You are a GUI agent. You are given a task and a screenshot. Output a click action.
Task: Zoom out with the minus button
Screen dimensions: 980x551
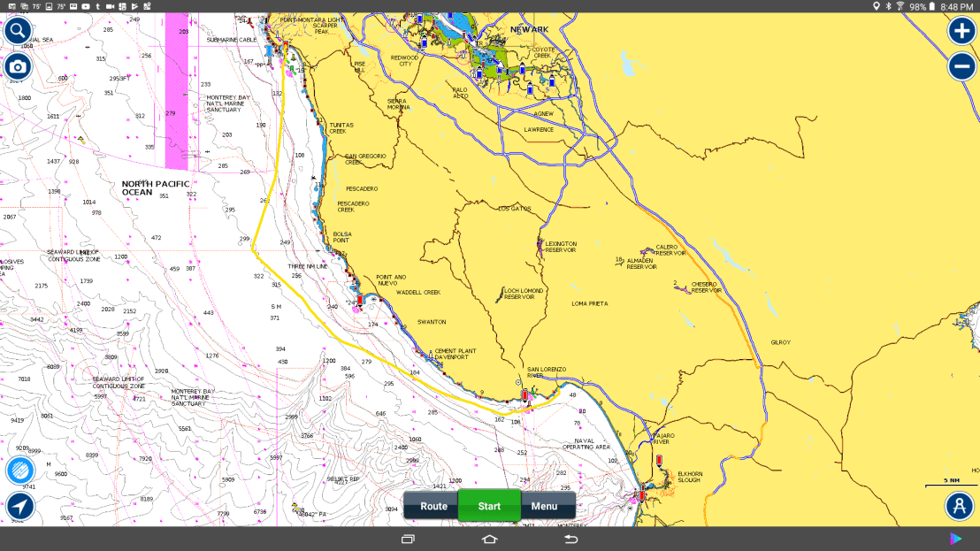961,67
